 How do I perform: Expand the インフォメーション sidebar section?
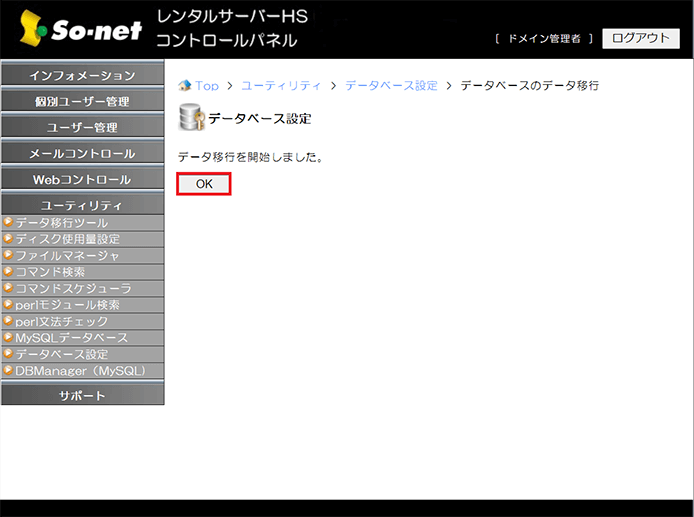point(82,76)
